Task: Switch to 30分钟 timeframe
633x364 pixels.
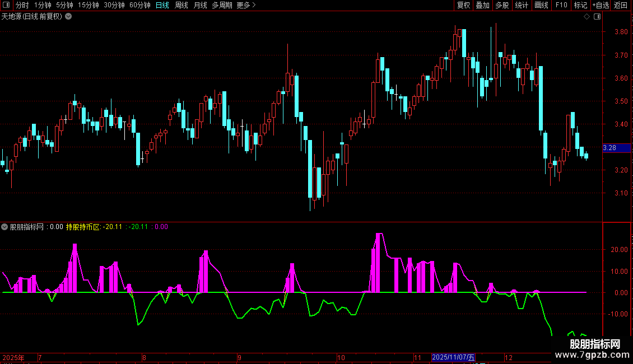Action: point(114,5)
